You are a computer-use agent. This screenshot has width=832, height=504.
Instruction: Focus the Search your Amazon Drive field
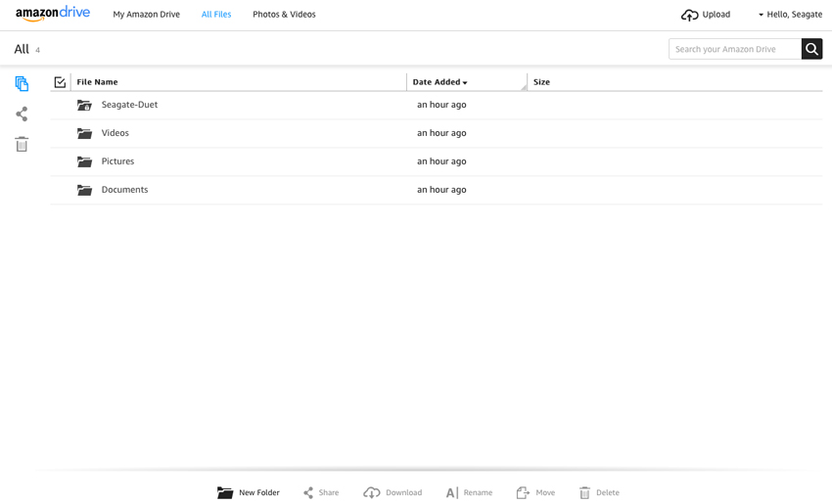[735, 49]
